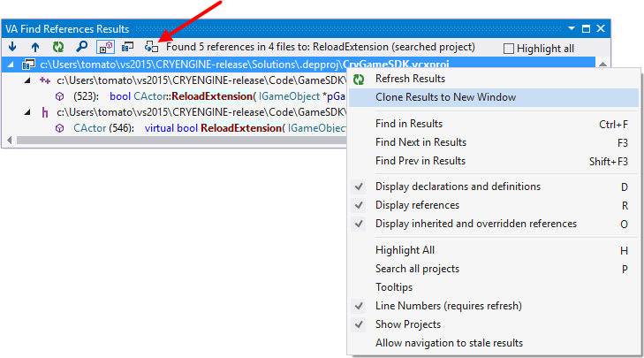Click the green refresh results icon

pyautogui.click(x=58, y=47)
